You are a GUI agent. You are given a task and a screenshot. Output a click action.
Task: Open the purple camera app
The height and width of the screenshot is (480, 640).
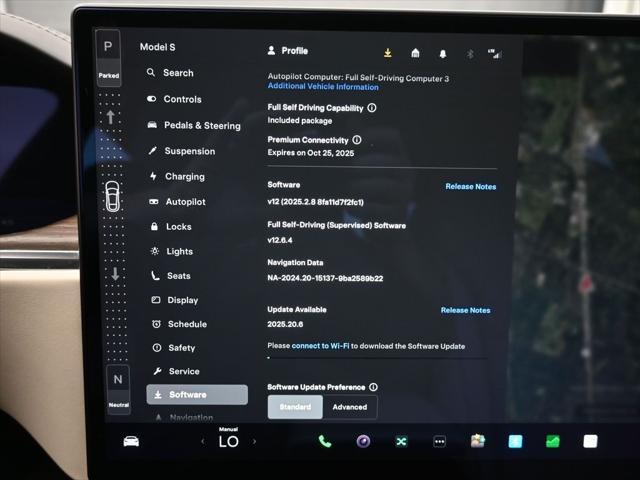tap(363, 441)
